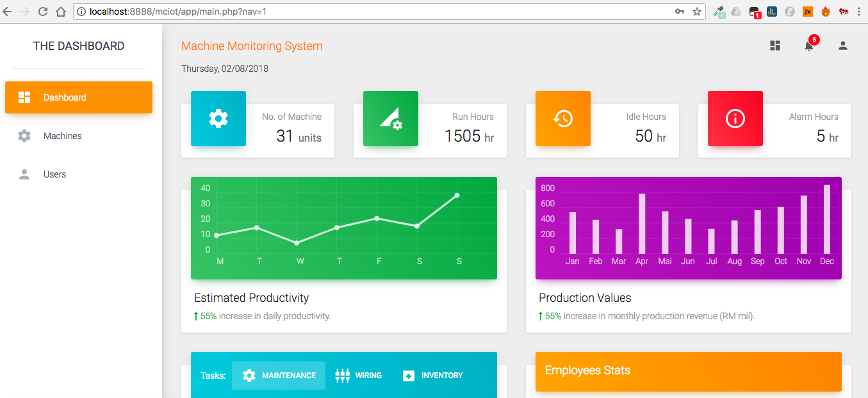Click the notifications bell icon
The width and height of the screenshot is (868, 398).
coord(809,46)
